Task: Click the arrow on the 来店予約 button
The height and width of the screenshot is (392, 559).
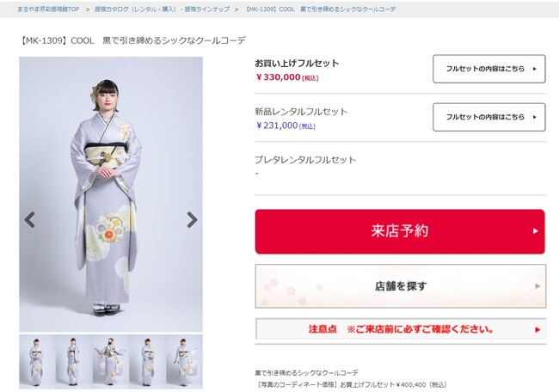Action: [x=536, y=231]
